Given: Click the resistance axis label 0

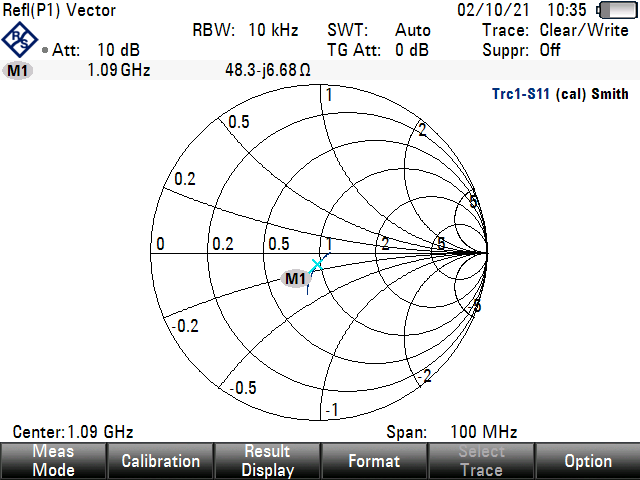Looking at the screenshot, I should (160, 244).
